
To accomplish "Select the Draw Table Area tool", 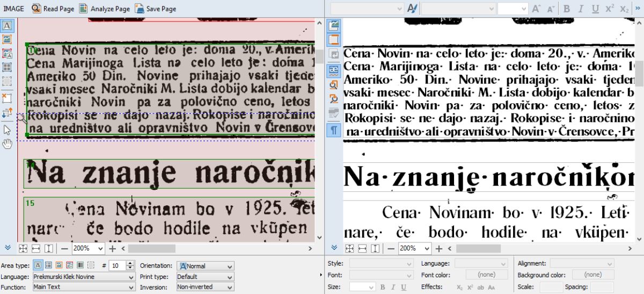I will [8, 67].
